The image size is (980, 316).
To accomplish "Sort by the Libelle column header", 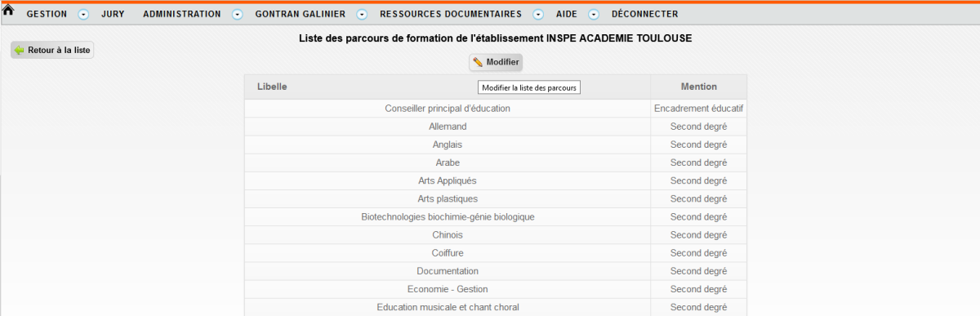I will tap(272, 87).
